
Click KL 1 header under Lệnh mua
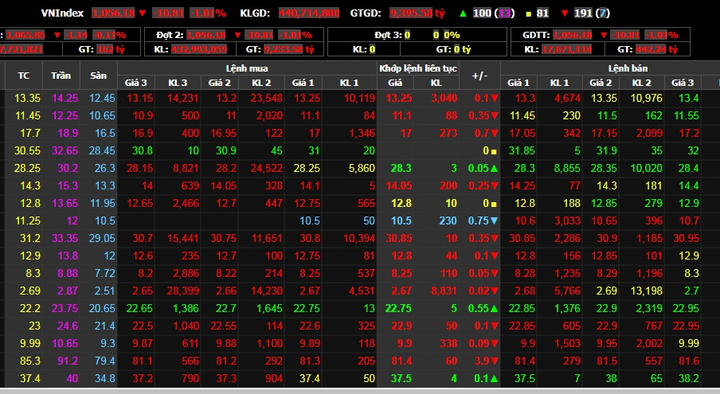coord(349,83)
